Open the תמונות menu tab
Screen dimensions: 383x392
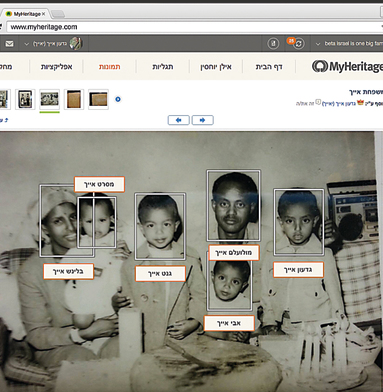coord(110,67)
